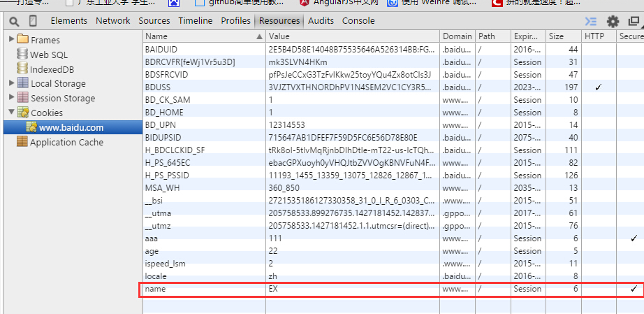Image resolution: width=644 pixels, height=314 pixels.
Task: Click Secure checkmark on aaa row
Action: point(634,238)
